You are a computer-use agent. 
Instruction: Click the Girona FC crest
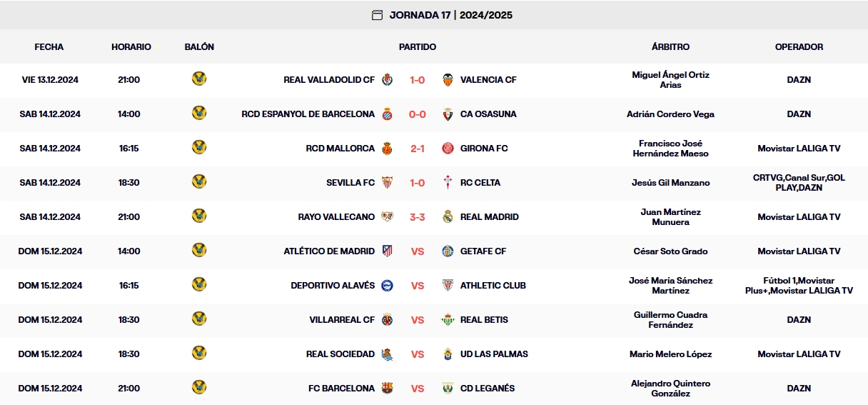pyautogui.click(x=448, y=148)
